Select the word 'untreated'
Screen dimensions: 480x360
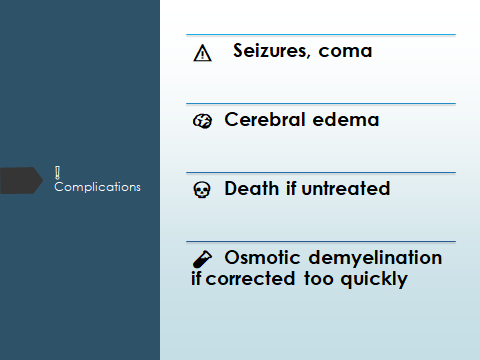pyautogui.click(x=346, y=188)
